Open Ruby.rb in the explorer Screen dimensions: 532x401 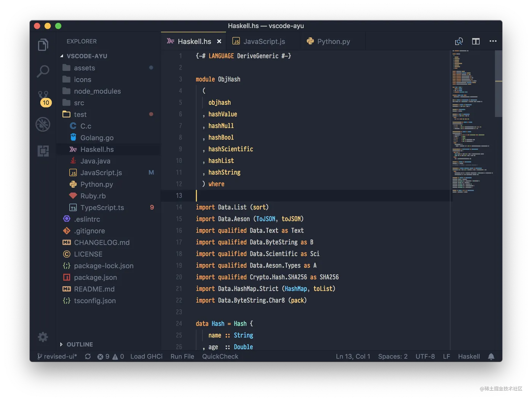pyautogui.click(x=108, y=196)
